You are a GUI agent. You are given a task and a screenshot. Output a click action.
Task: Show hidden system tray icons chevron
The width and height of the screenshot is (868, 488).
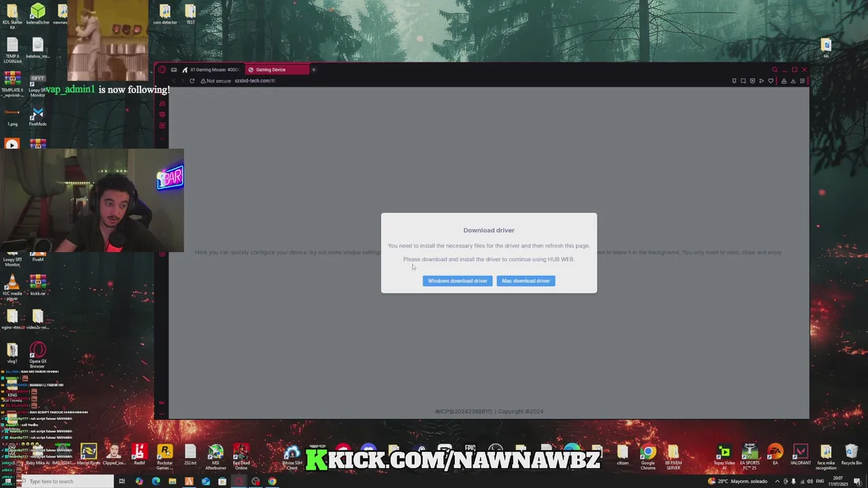(x=777, y=481)
